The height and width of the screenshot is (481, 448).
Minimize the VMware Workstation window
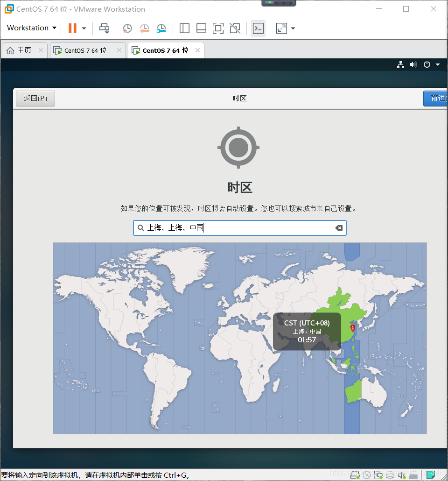tap(379, 9)
